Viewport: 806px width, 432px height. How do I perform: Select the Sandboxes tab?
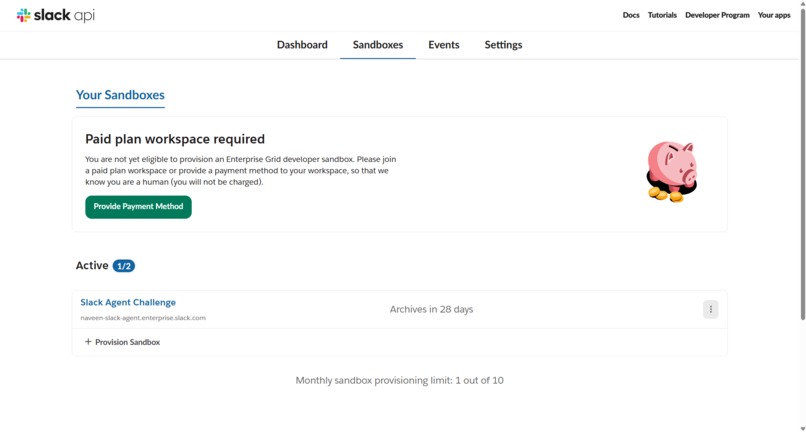378,45
